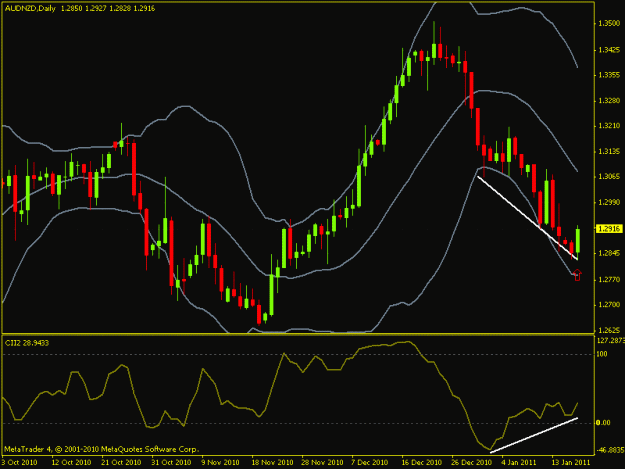Click the AUDNZD,Daily chart title
Screen dimensions: 625x469
coord(30,8)
